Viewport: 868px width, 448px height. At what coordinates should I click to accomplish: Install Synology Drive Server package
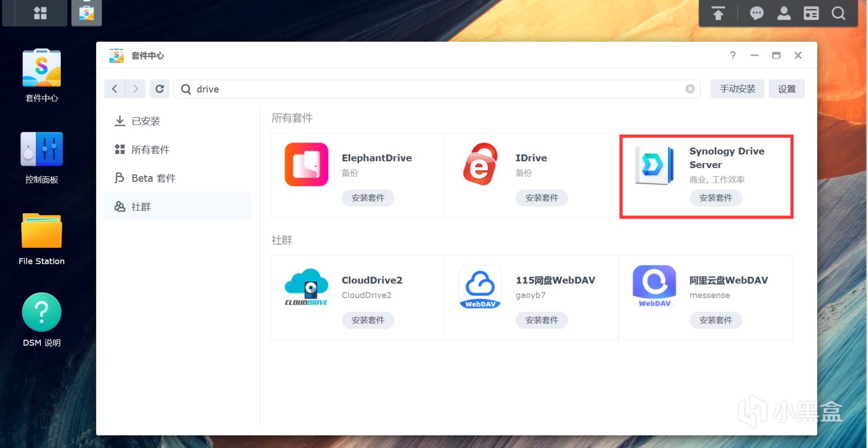[x=715, y=198]
